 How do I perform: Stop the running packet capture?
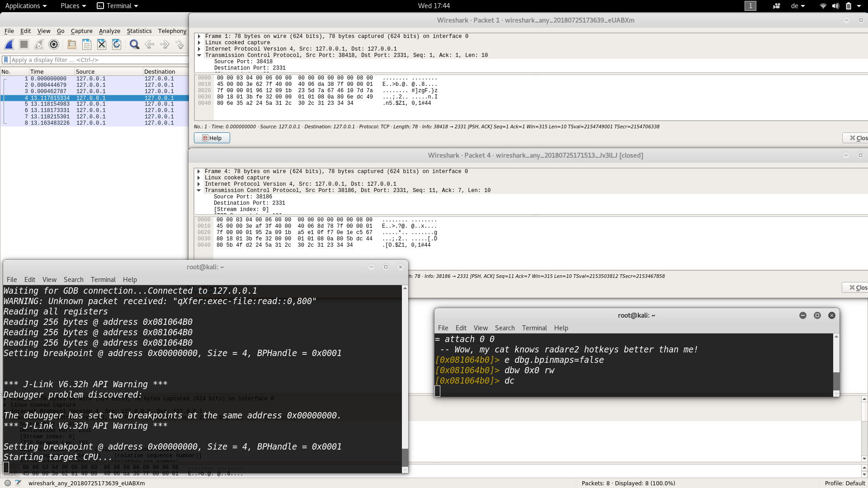point(24,44)
